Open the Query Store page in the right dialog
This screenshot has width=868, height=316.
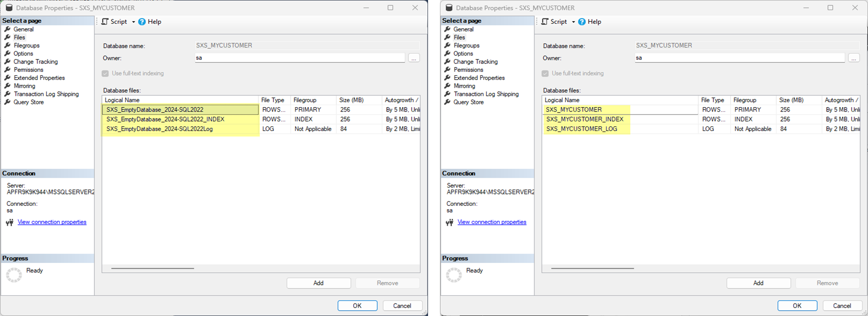468,102
